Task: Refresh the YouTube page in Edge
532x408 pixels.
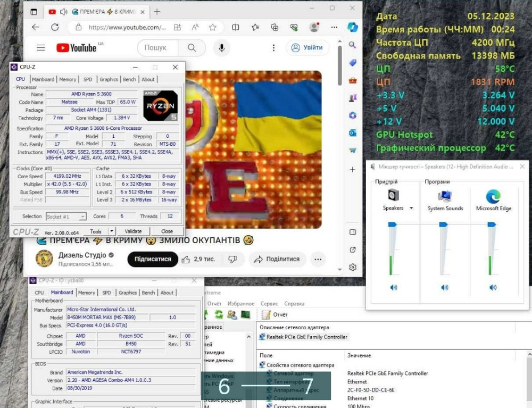Action: (55, 27)
